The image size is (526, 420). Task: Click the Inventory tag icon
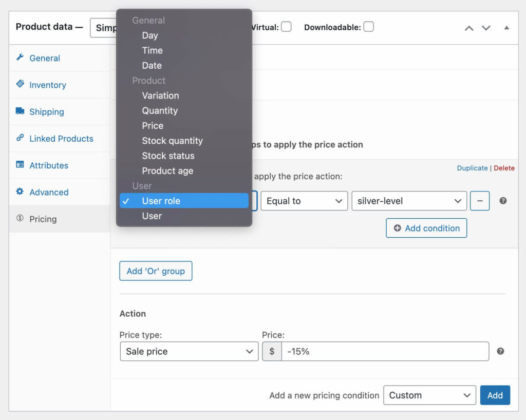(x=20, y=84)
